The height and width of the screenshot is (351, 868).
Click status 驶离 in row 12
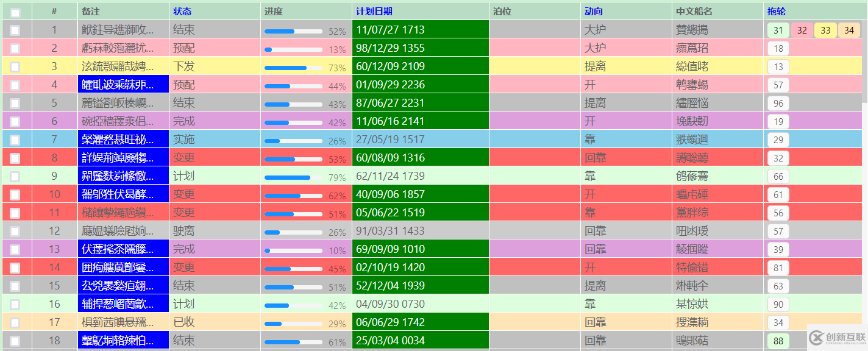[184, 231]
